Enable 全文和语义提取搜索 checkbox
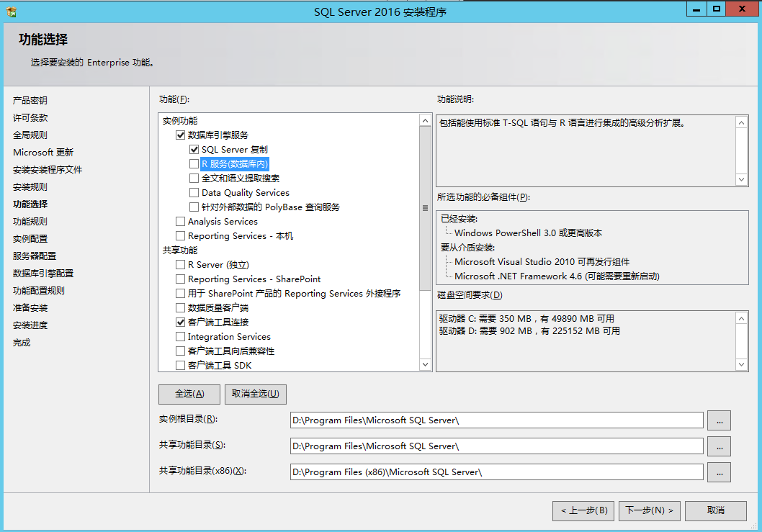This screenshot has width=762, height=532. [x=194, y=179]
